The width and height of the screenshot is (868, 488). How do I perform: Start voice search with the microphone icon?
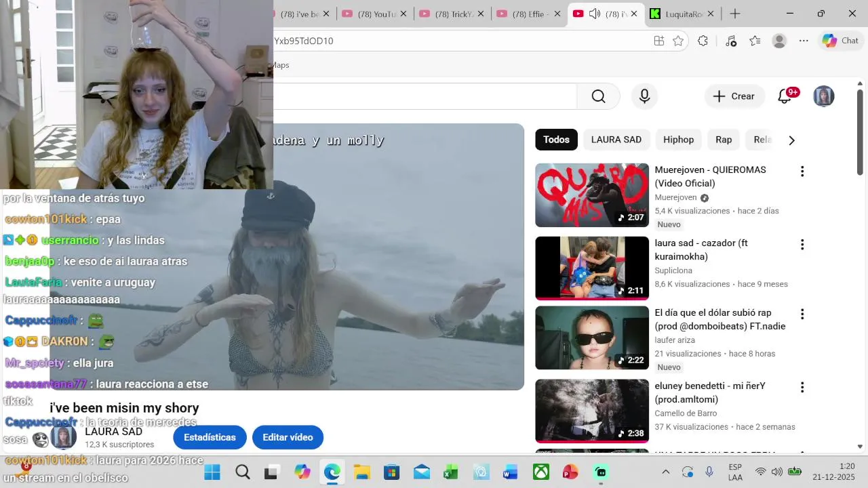pos(645,96)
